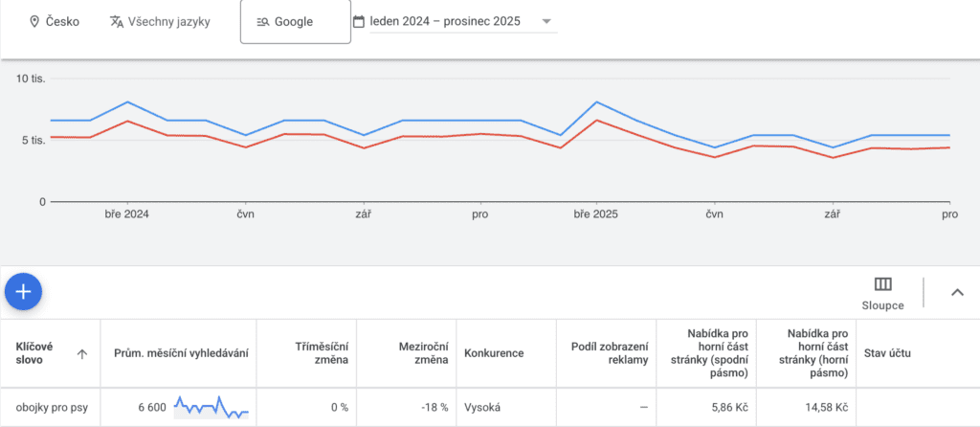
Task: Open the Sloupce columns icon
Action: pos(883,284)
